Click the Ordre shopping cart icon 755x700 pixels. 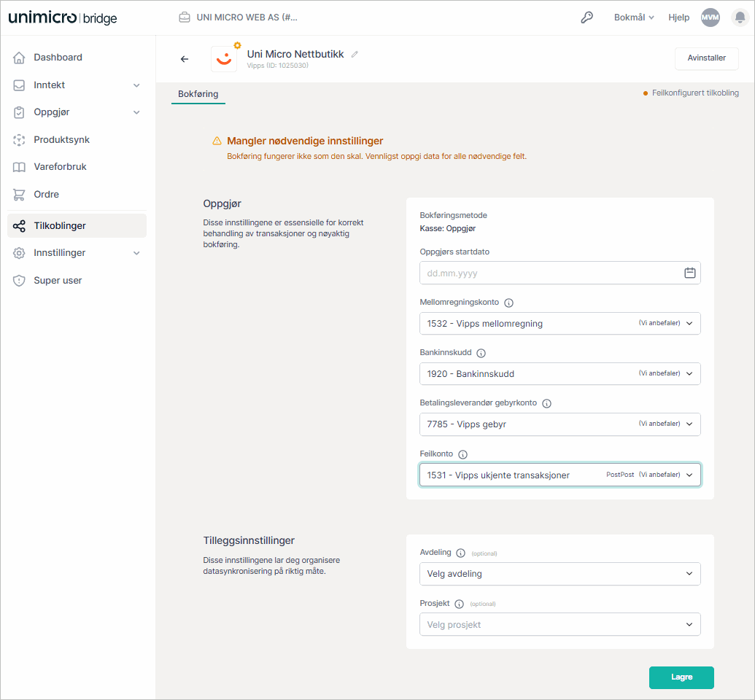19,195
